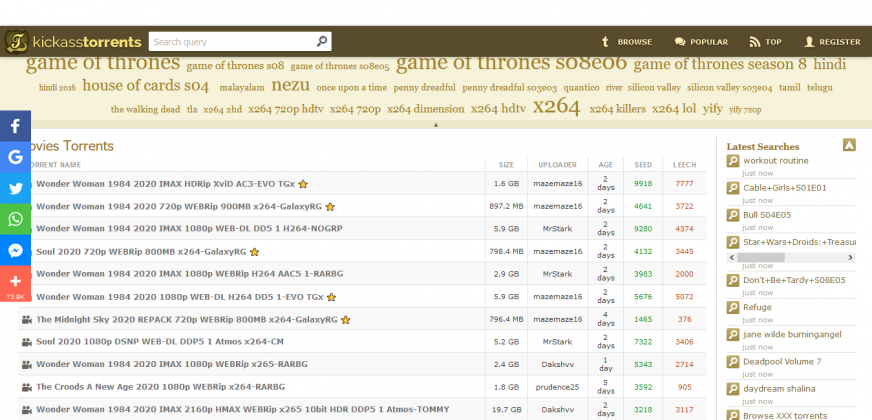
Task: Open the Top torrents menu item
Action: (x=765, y=42)
